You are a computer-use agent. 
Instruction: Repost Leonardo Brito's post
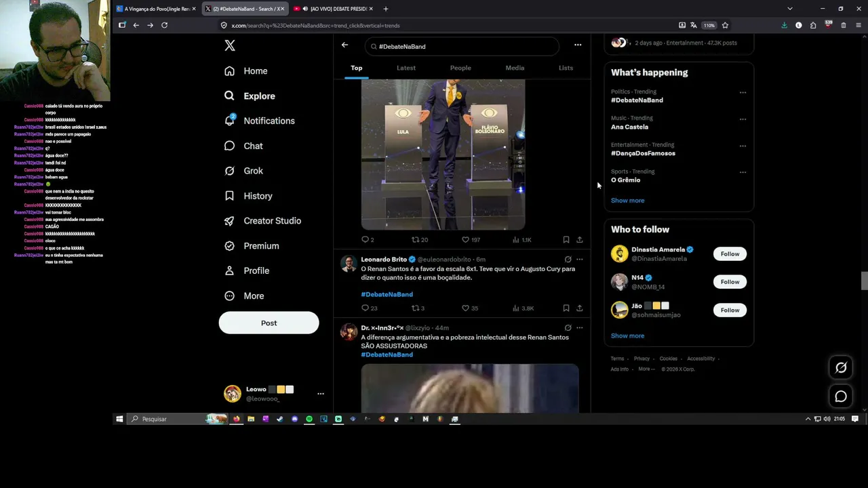(418, 308)
